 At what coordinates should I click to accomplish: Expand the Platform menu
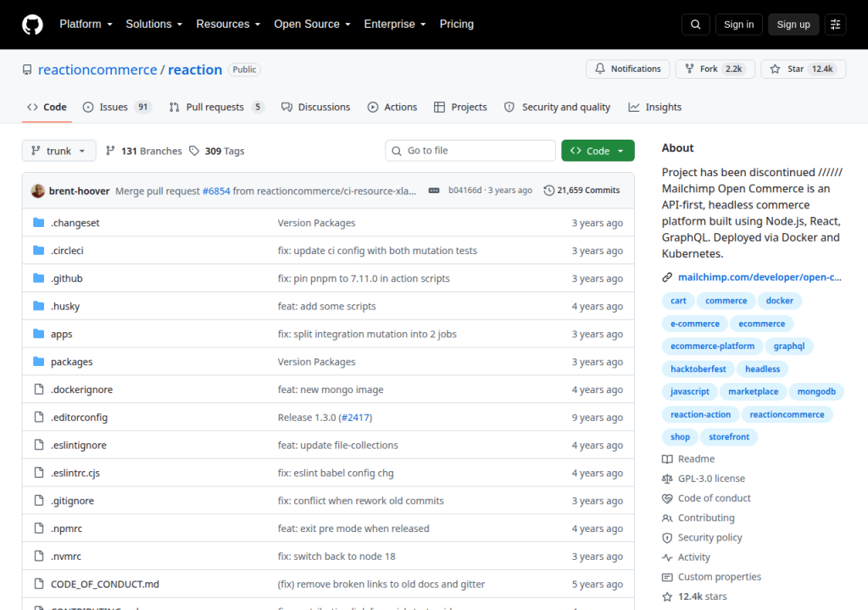(86, 25)
